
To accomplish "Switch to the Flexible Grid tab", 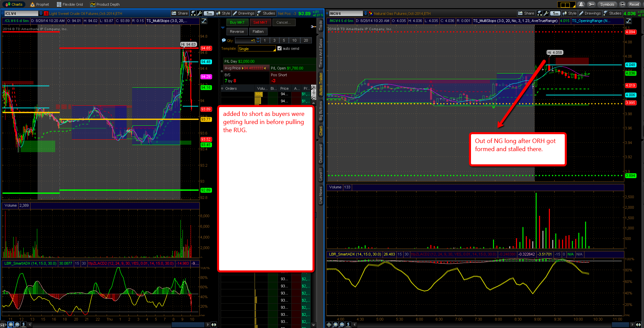I will click(x=70, y=4).
